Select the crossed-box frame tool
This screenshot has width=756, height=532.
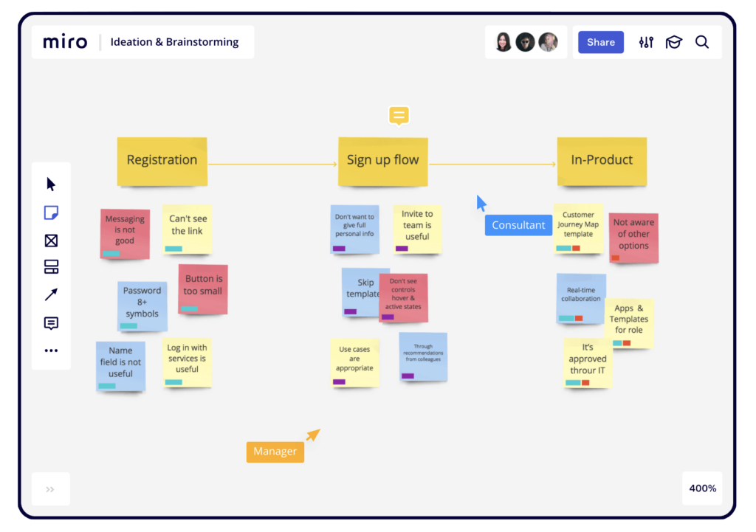coord(51,241)
